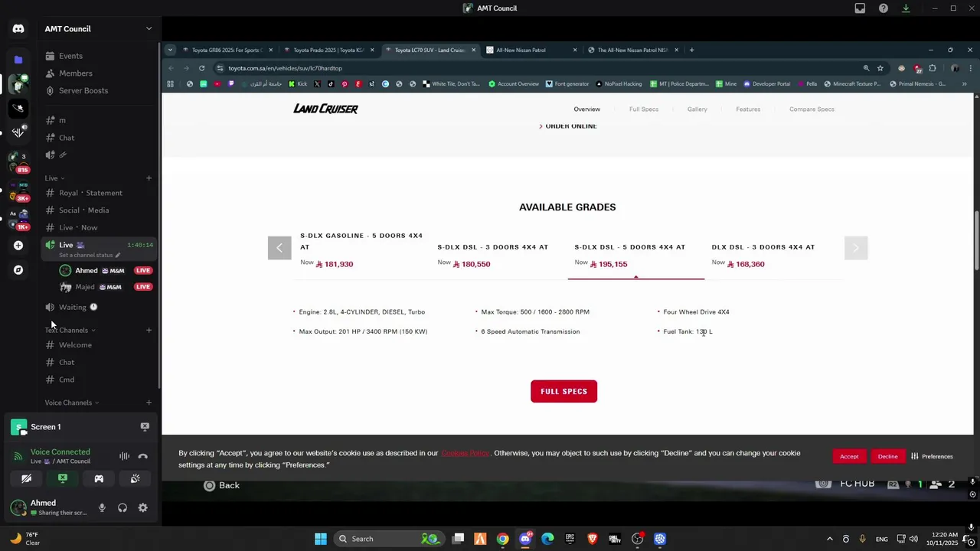Open the Windows Start menu
The width and height of the screenshot is (980, 551).
click(x=321, y=539)
